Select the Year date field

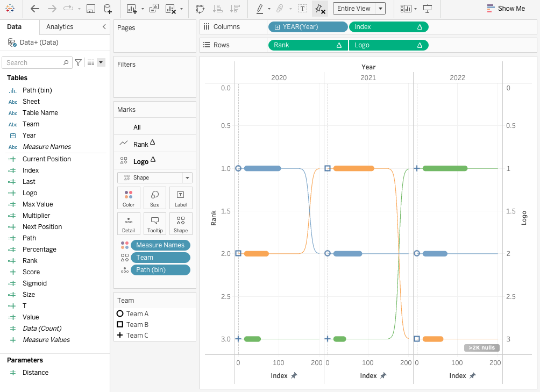tap(29, 136)
